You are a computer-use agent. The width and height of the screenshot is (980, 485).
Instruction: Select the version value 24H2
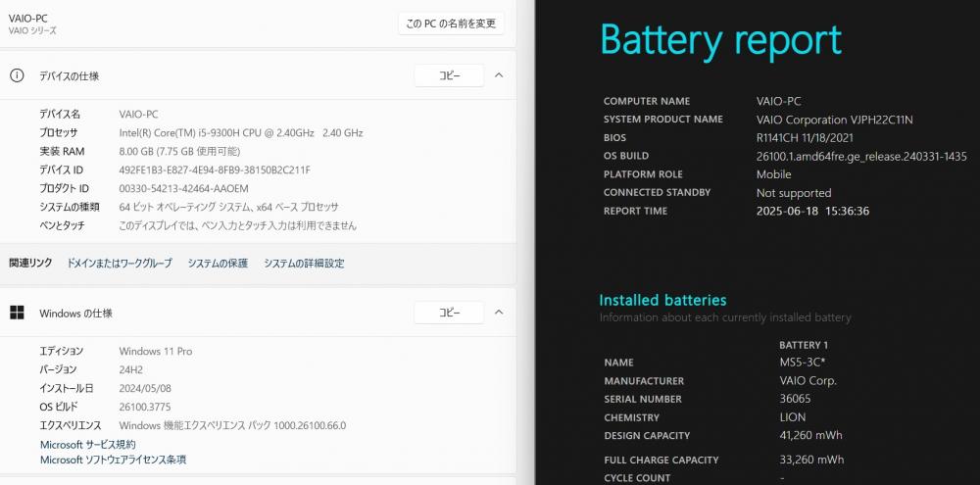coord(130,370)
